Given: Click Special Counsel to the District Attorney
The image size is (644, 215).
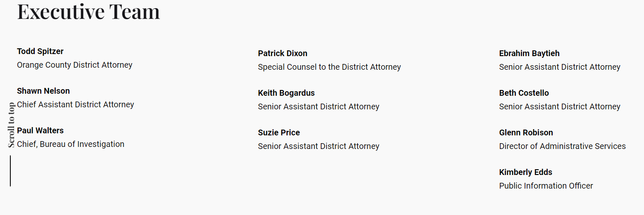Looking at the screenshot, I should point(329,67).
